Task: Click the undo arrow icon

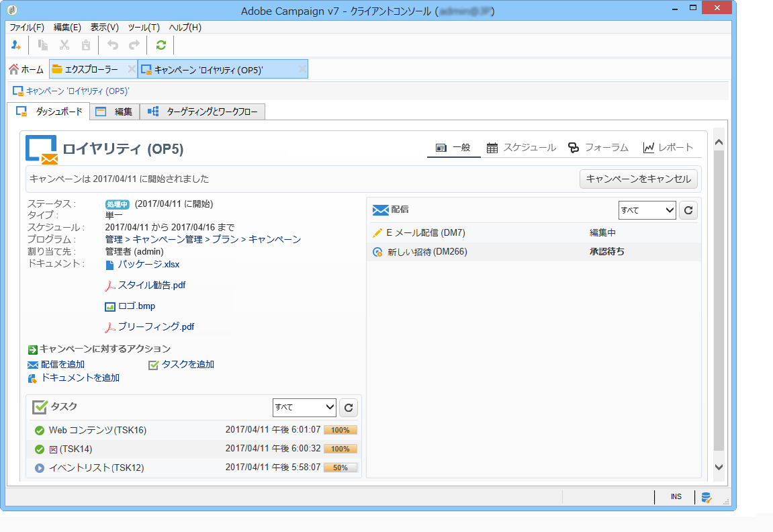Action: pyautogui.click(x=113, y=46)
